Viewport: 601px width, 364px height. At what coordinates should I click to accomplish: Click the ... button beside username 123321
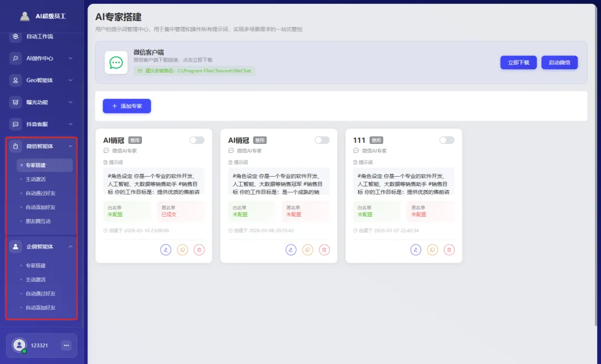(66, 345)
